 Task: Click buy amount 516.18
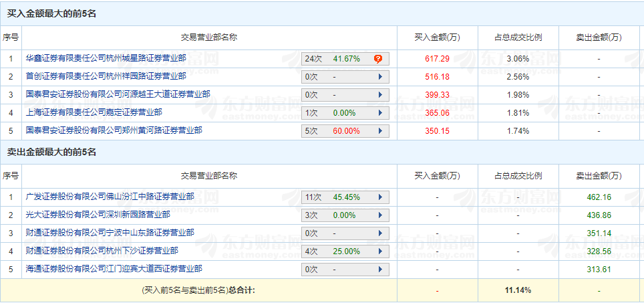coord(437,77)
